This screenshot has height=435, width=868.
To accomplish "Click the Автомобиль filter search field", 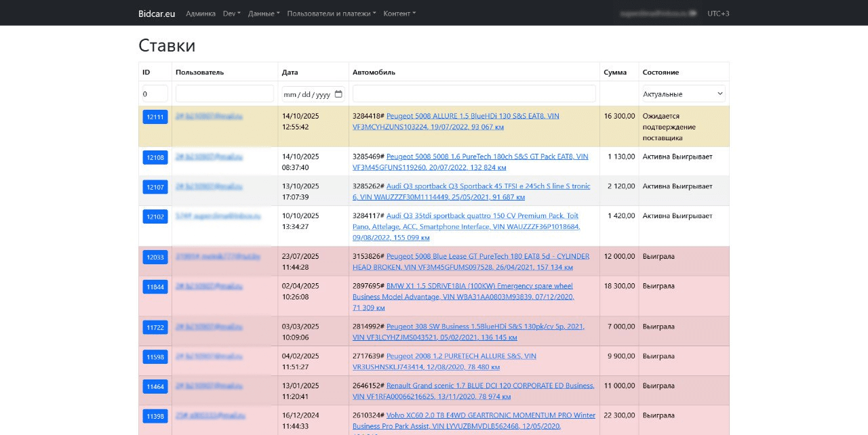I will point(474,94).
